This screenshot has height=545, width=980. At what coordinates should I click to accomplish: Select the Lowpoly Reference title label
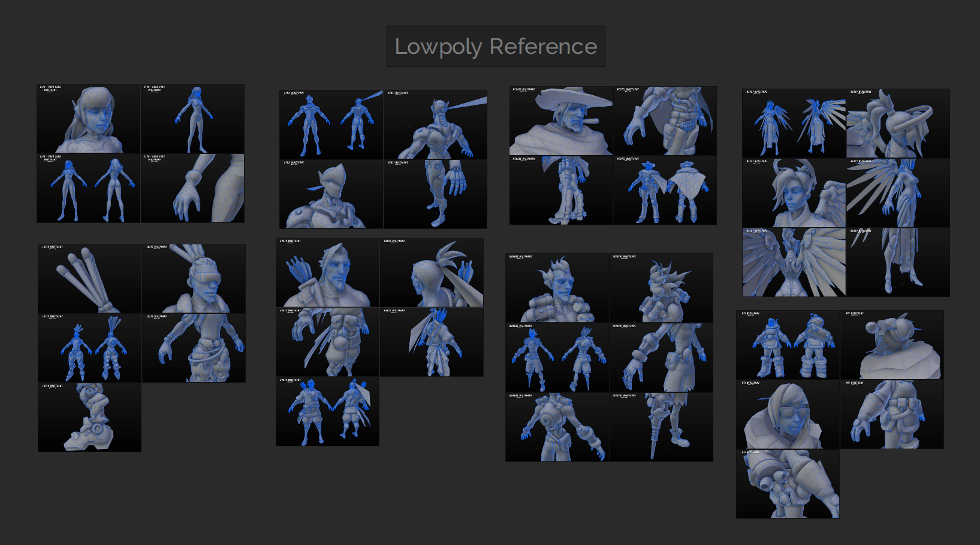496,46
